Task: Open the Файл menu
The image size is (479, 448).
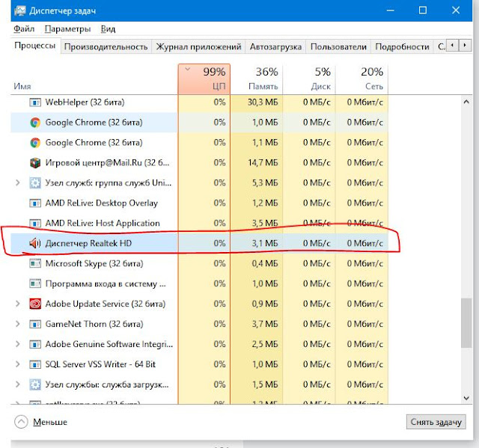Action: pos(24,28)
